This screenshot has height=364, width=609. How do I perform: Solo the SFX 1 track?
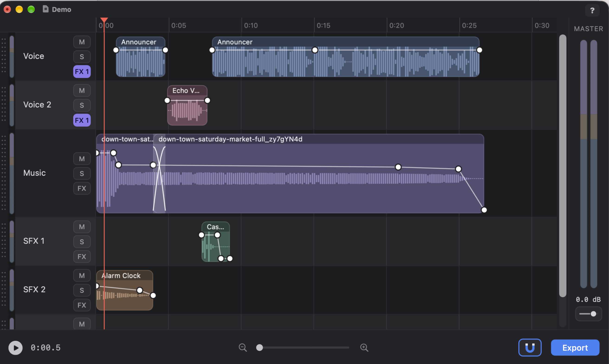coord(82,242)
